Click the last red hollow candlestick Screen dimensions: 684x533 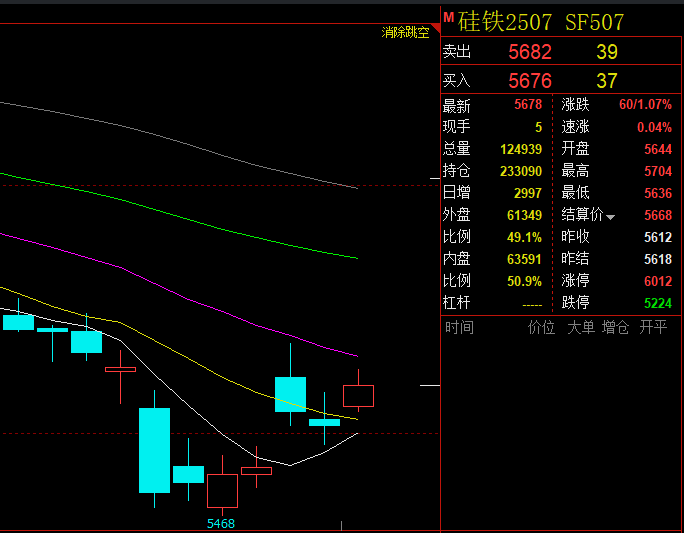pyautogui.click(x=359, y=396)
